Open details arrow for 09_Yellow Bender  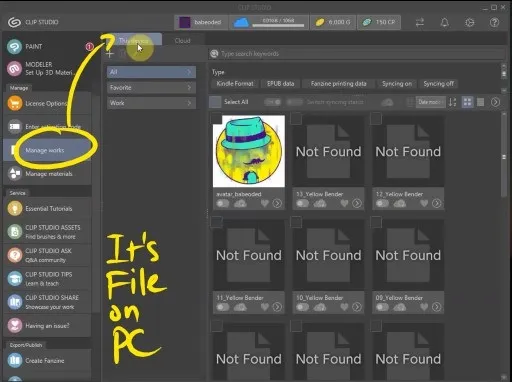tap(436, 307)
